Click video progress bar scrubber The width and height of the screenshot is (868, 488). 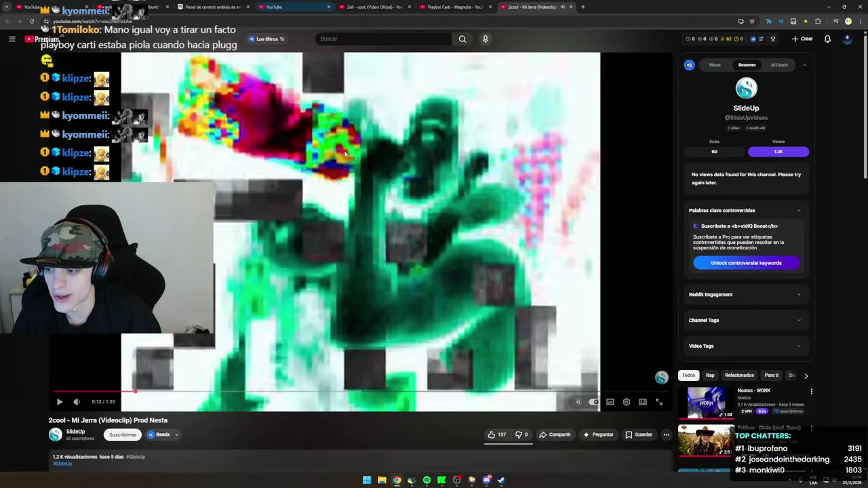point(135,391)
